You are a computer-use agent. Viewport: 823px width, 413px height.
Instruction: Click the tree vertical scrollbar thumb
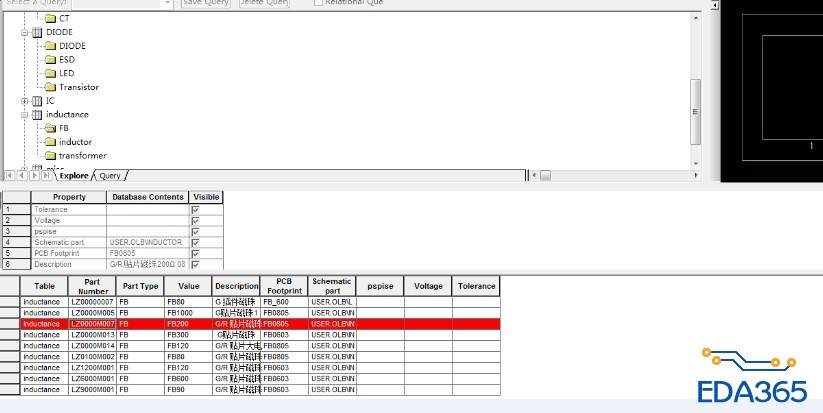coord(696,112)
